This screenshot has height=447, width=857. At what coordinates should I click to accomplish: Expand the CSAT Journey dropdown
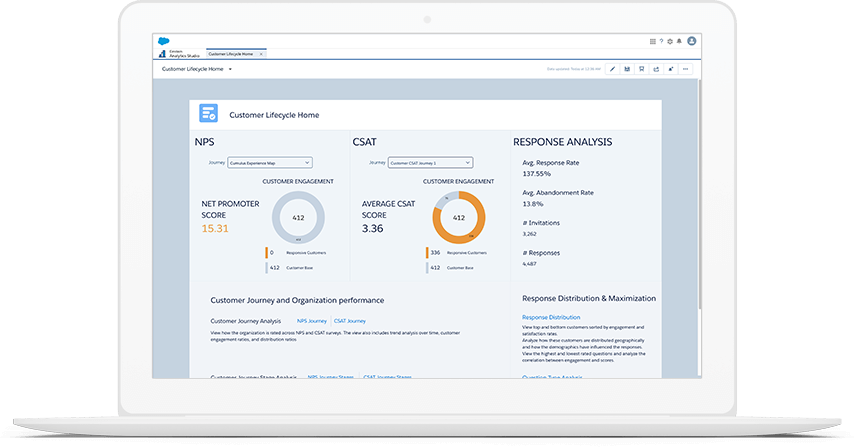430,162
